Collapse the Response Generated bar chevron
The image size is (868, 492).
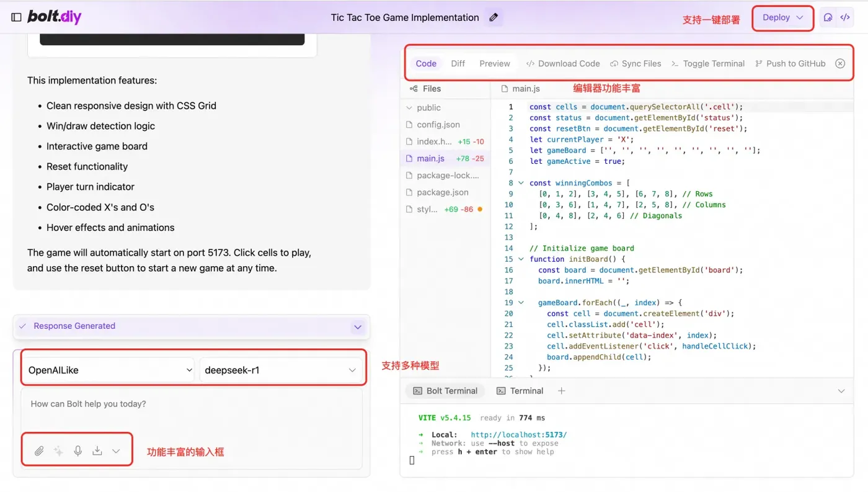[358, 326]
